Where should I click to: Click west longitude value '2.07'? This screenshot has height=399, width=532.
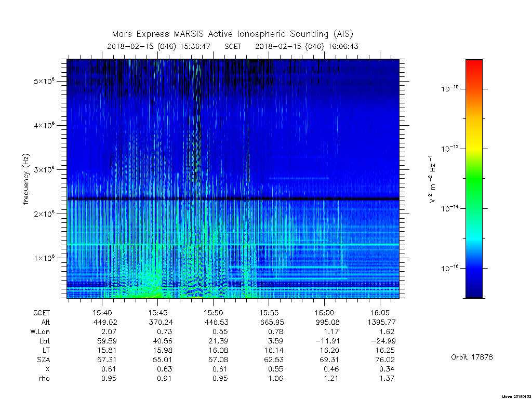tap(109, 331)
